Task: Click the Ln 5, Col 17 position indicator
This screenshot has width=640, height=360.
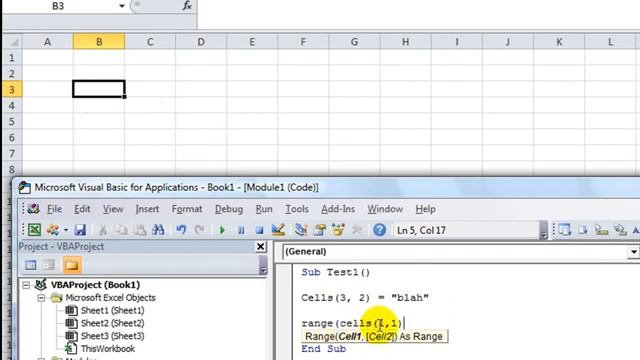Action: tap(421, 230)
